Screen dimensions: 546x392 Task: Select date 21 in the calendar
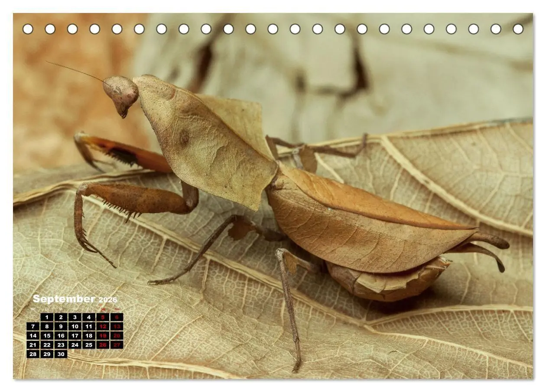(x=33, y=345)
